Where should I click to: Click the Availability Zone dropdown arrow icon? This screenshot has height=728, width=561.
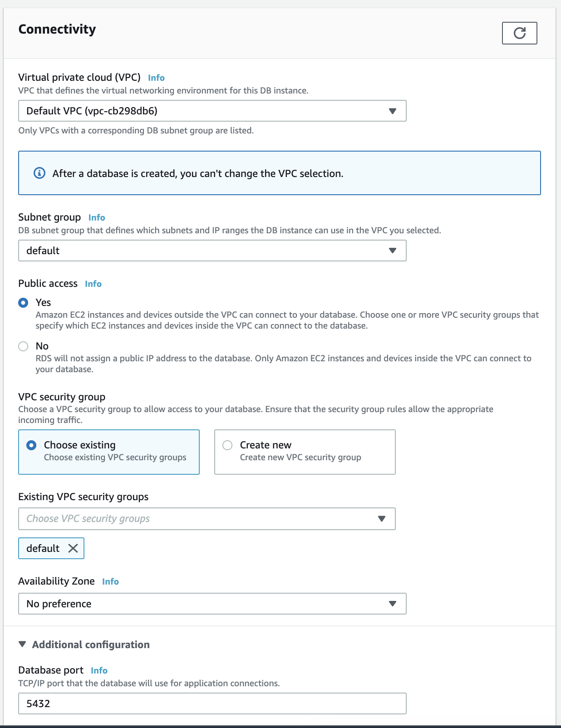pos(393,604)
